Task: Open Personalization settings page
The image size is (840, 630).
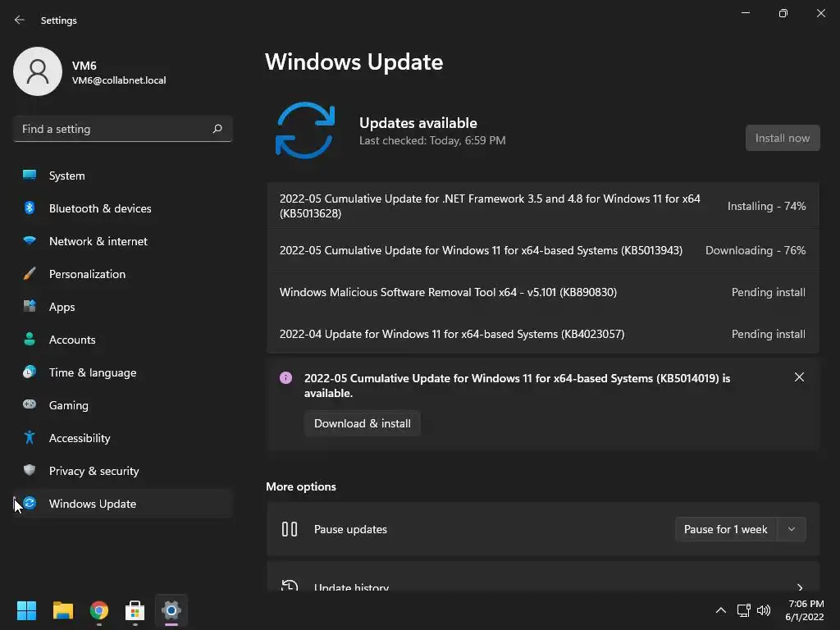Action: [x=123, y=274]
